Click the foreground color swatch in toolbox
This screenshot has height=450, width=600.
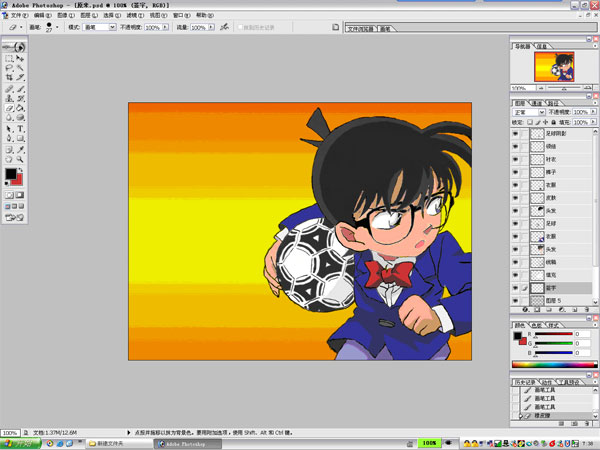11,174
